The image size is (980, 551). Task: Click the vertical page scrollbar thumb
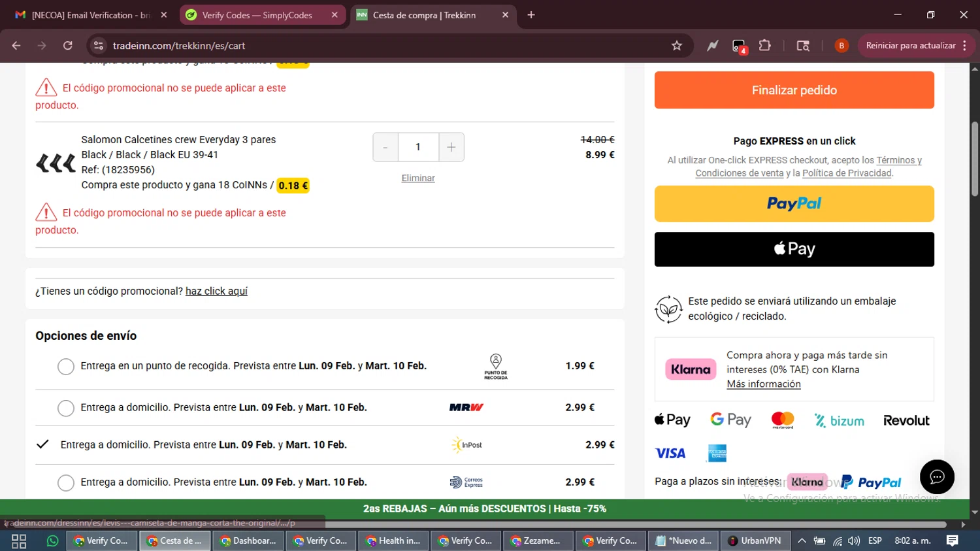(x=975, y=158)
